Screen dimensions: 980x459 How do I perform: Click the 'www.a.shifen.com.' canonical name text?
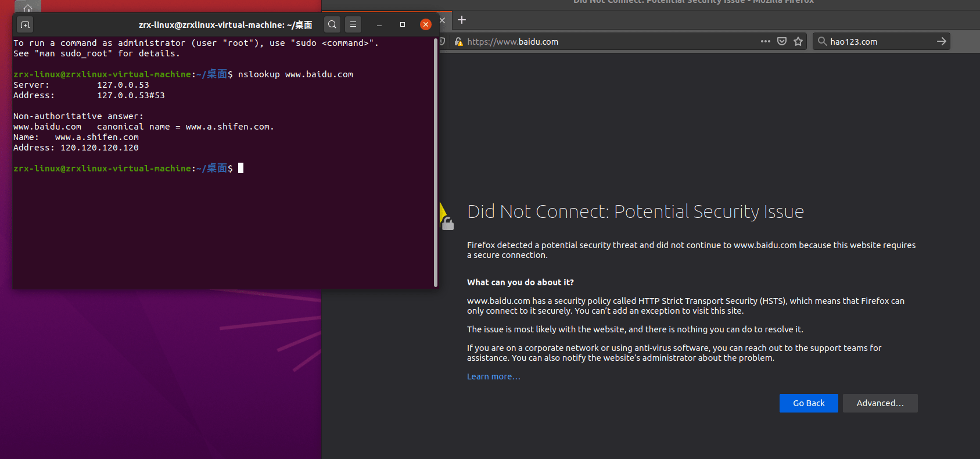click(x=229, y=127)
